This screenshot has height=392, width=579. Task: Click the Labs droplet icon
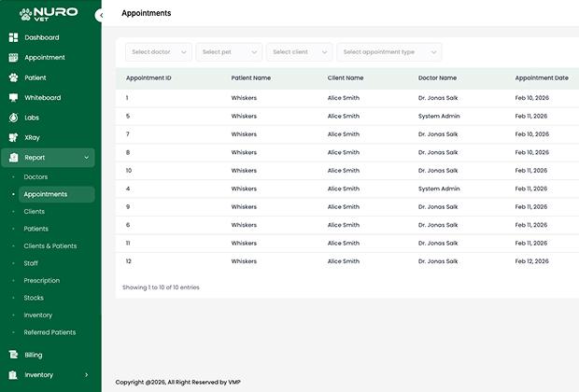(x=13, y=118)
